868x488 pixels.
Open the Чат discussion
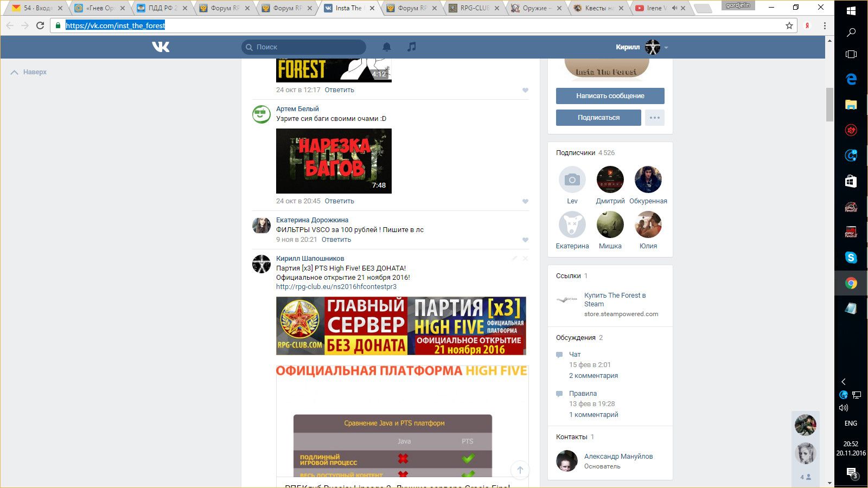tap(575, 355)
